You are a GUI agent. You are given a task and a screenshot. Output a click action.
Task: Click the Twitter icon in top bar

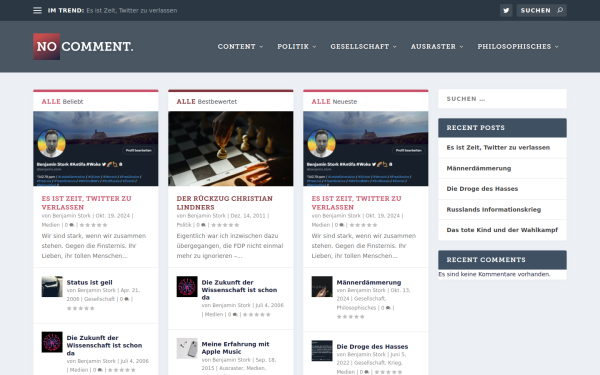coord(506,10)
